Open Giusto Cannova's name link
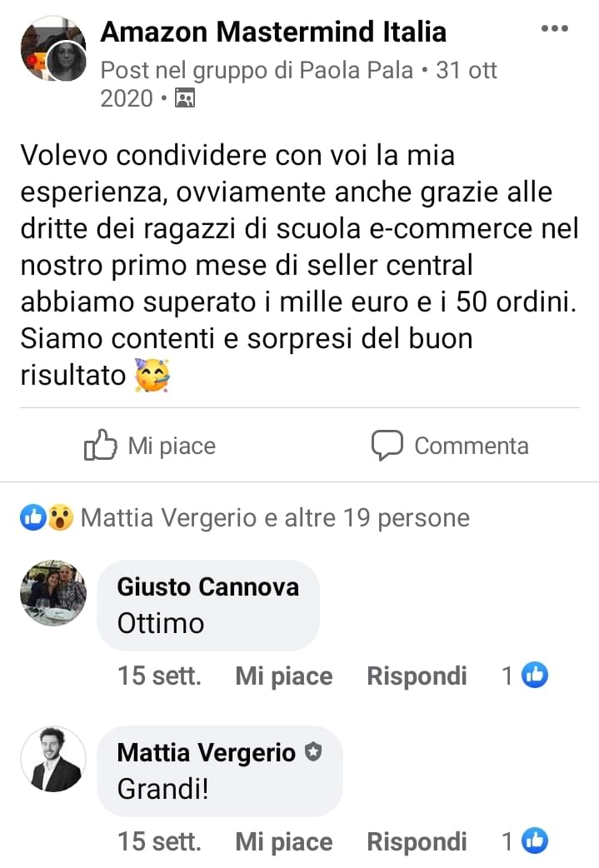Image resolution: width=599 pixels, height=868 pixels. (x=208, y=586)
